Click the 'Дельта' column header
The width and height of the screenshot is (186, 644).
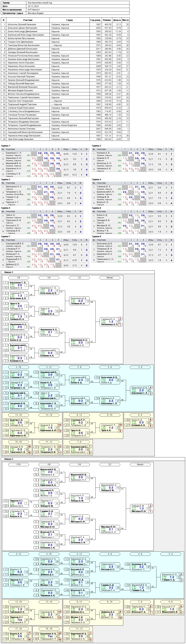(117, 20)
